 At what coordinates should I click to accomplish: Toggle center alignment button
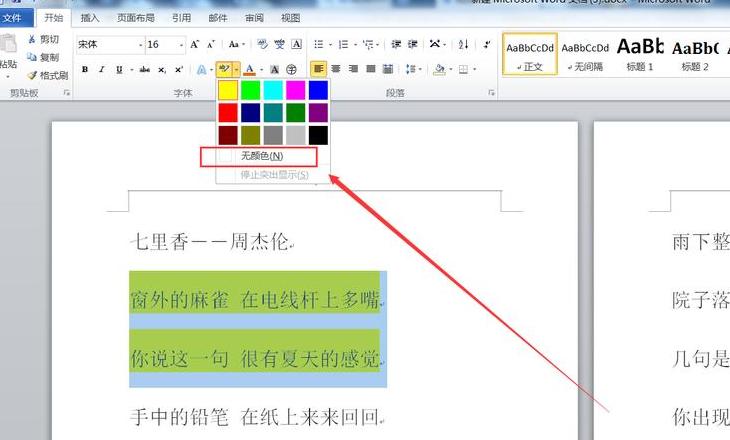pos(336,69)
